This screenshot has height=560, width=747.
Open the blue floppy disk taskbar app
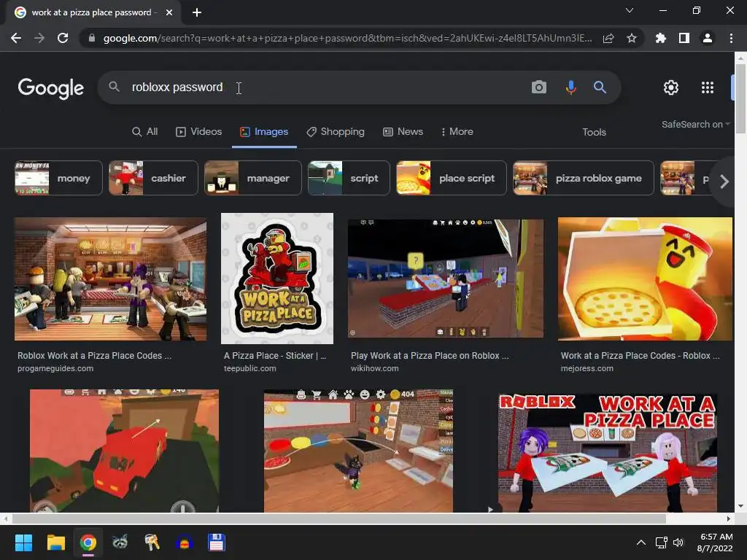tap(216, 542)
